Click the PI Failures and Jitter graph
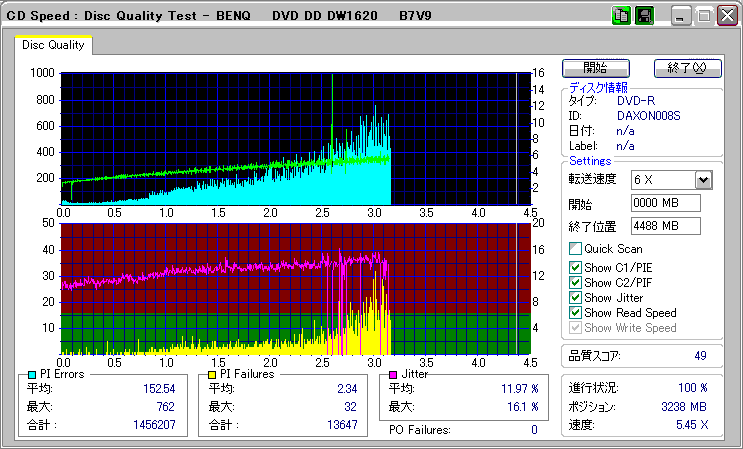 (x=296, y=289)
